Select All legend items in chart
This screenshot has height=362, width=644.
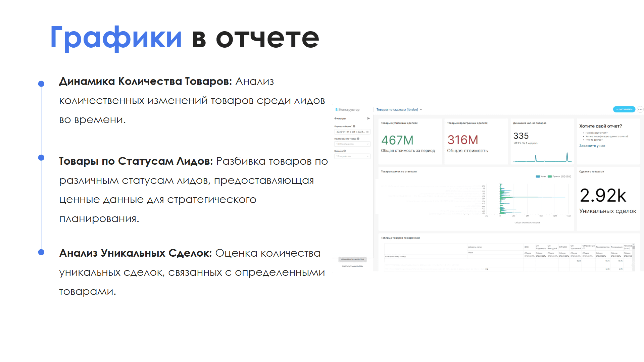pyautogui.click(x=563, y=176)
